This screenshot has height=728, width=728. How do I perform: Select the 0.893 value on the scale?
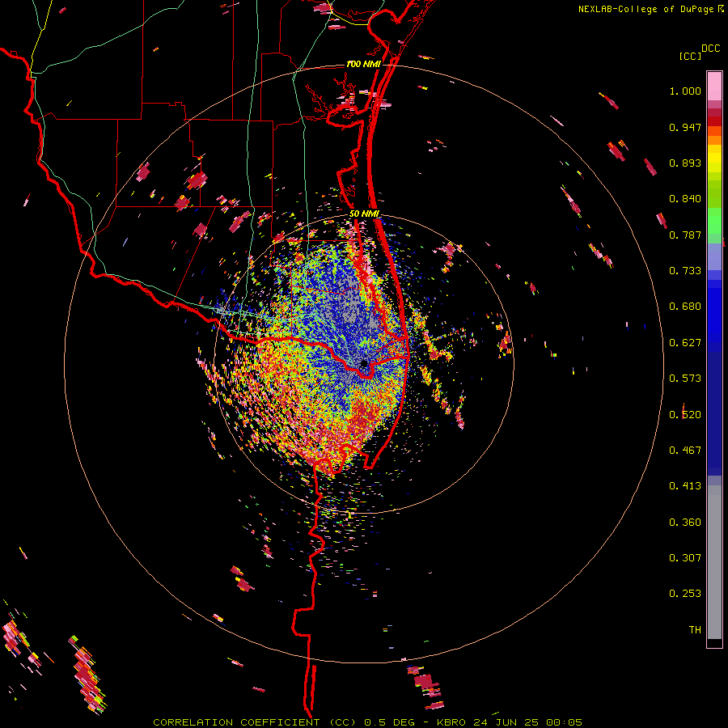[685, 163]
